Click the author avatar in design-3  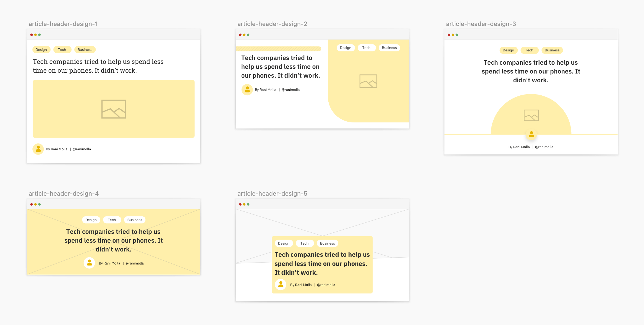click(531, 135)
